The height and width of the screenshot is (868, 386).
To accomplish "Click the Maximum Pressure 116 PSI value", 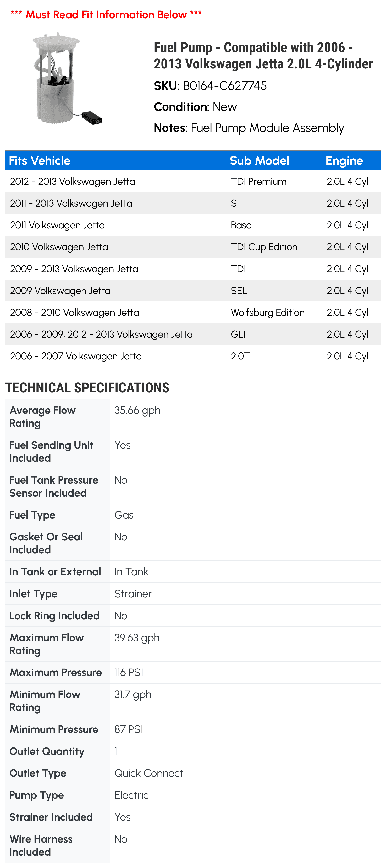I will click(x=129, y=673).
